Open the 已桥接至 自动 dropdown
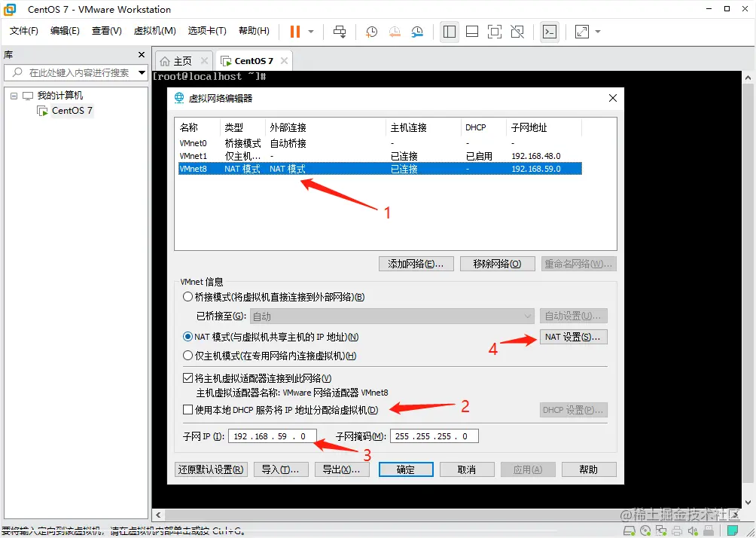Viewport: 756px width, 538px height. point(392,316)
